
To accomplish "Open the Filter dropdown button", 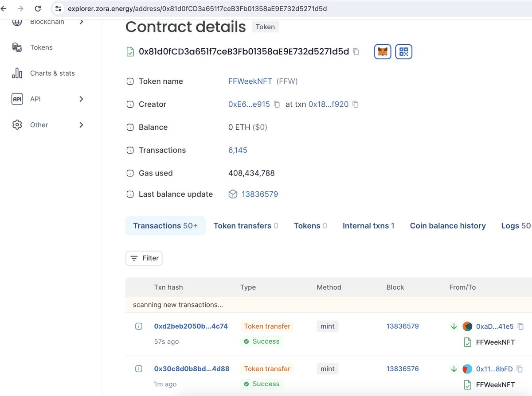I will 144,258.
